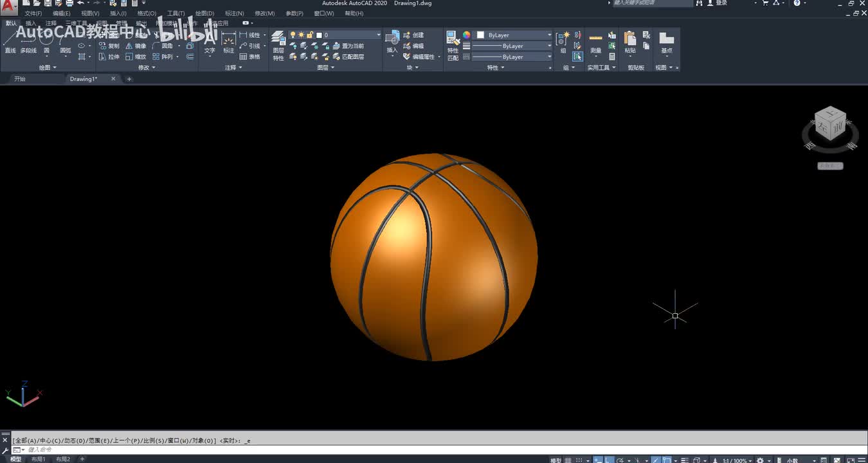Switch to the Start (开始) file tab
868x463 pixels.
pyautogui.click(x=20, y=79)
